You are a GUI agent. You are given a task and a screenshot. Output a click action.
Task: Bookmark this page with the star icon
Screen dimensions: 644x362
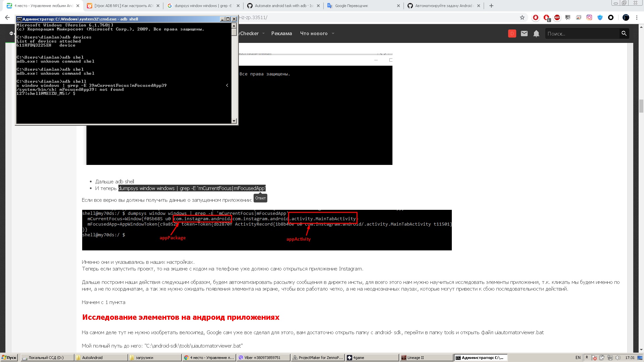[522, 17]
